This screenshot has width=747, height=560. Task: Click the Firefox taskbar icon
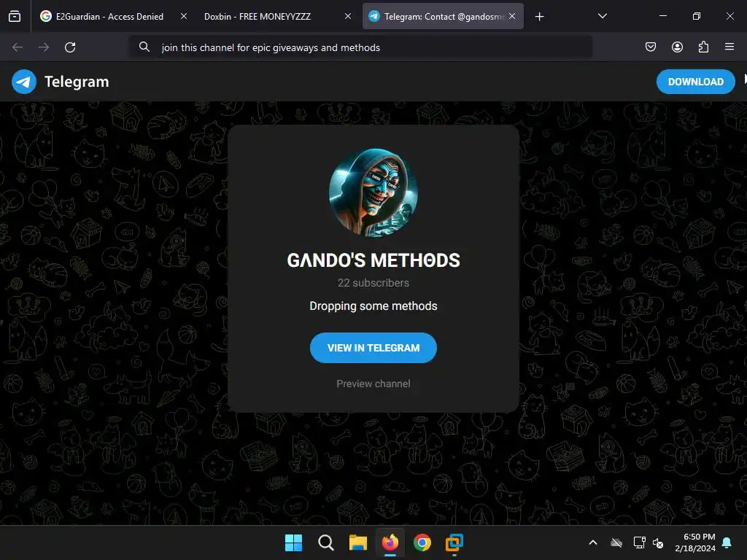coord(390,542)
